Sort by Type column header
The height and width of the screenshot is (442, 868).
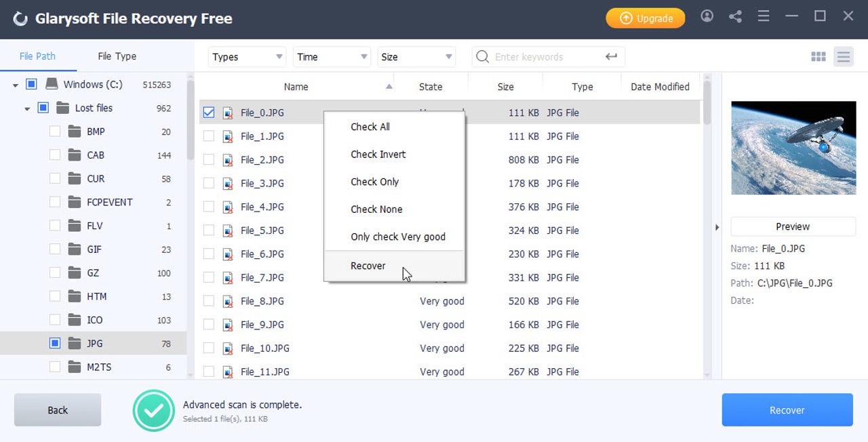coord(582,87)
